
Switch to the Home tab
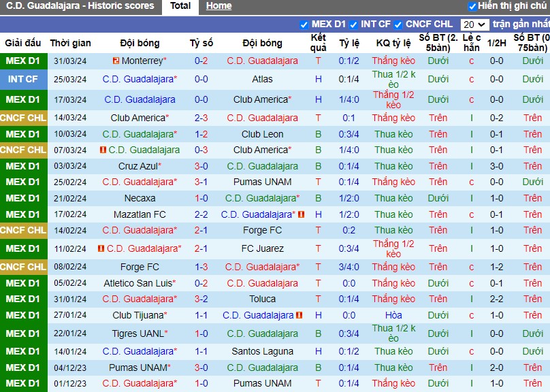point(219,6)
